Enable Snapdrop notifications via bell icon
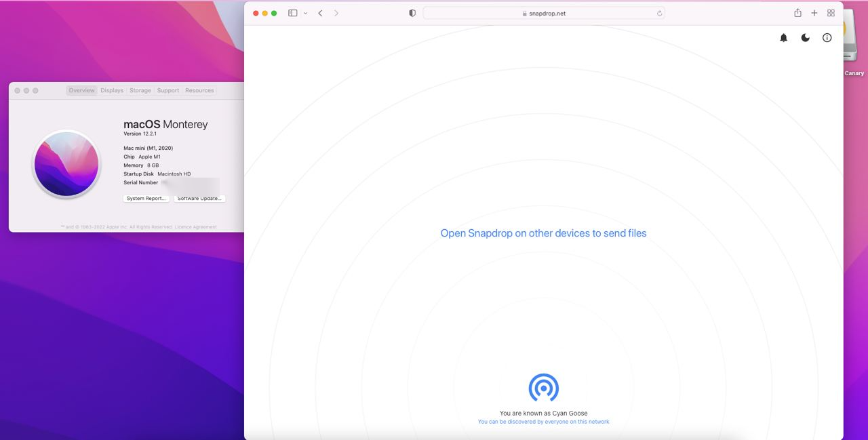868x440 pixels. 784,38
